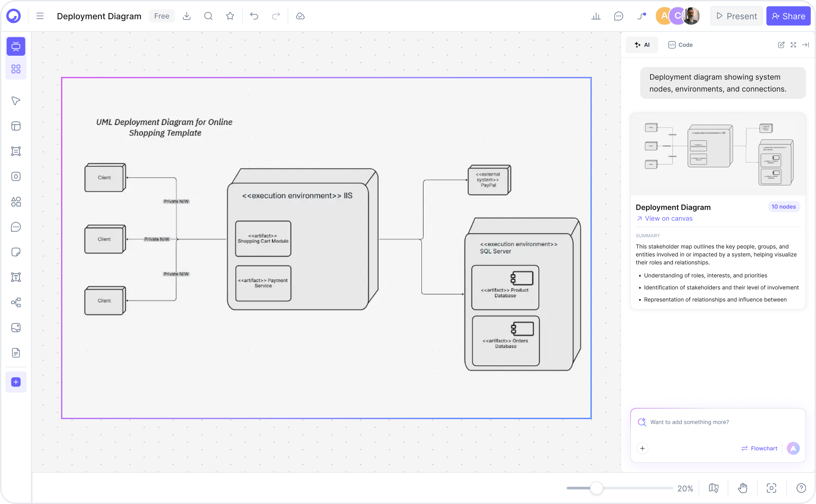Collapse the right side panel
Viewport: 816px width, 504px height.
(806, 45)
